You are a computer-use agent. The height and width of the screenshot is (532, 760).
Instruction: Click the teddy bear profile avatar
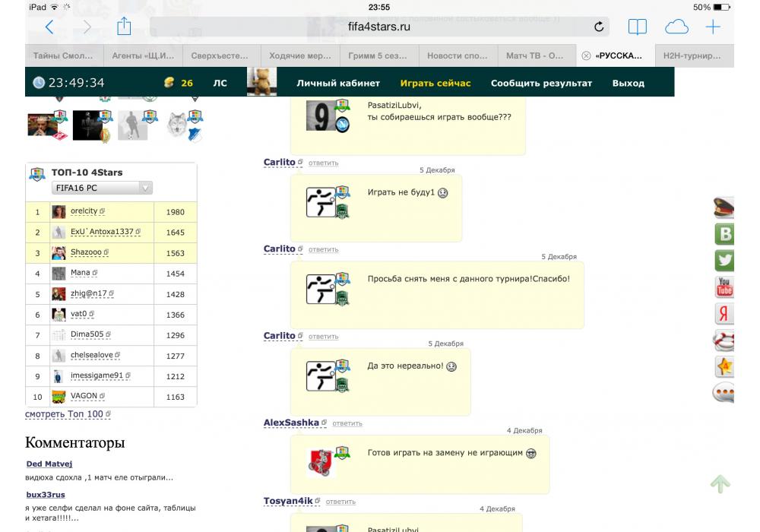tap(261, 81)
